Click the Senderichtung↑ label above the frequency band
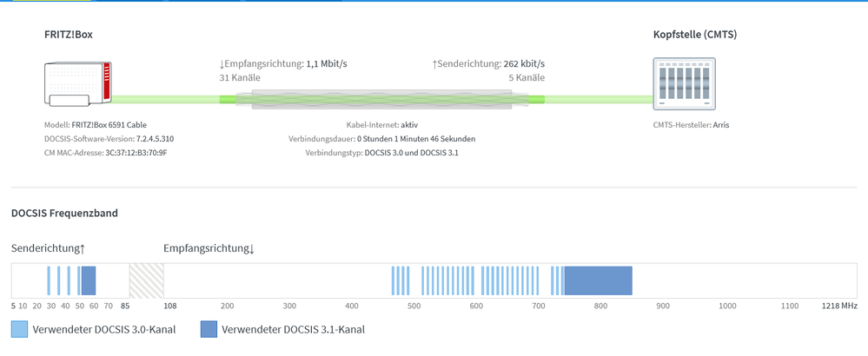Image resolution: width=868 pixels, height=356 pixels. point(48,248)
